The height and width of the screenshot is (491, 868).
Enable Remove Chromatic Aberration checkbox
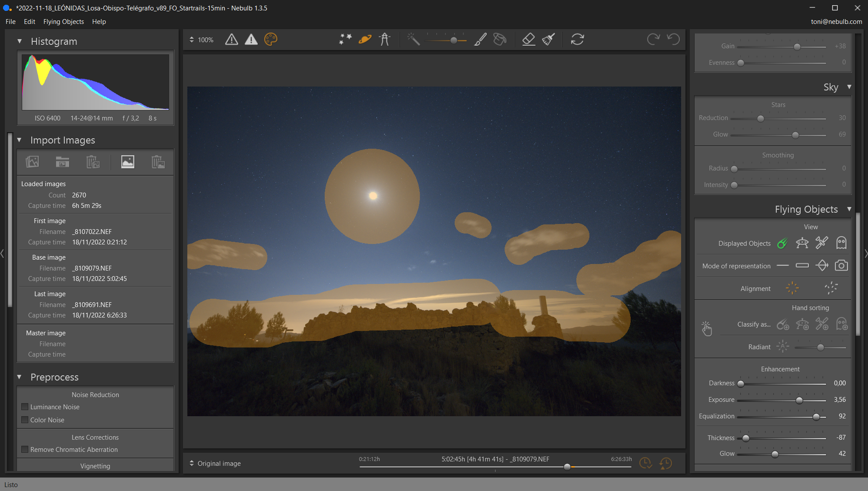(25, 449)
